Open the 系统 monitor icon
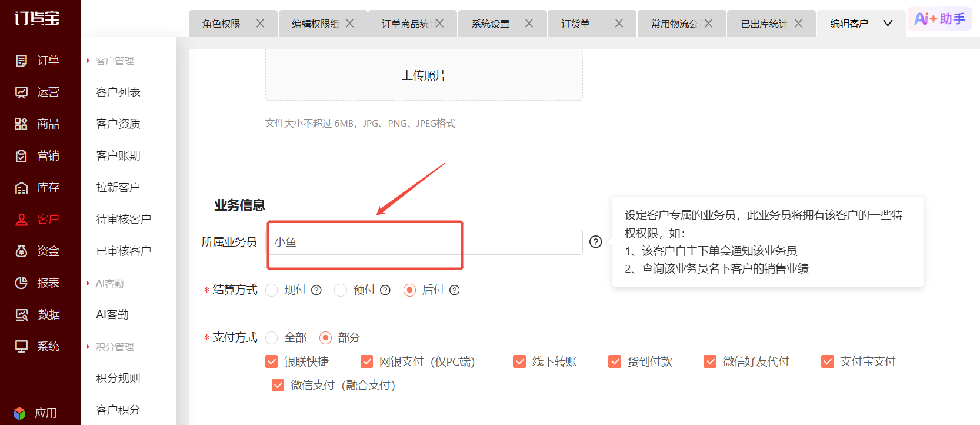This screenshot has width=980, height=425. point(21,347)
